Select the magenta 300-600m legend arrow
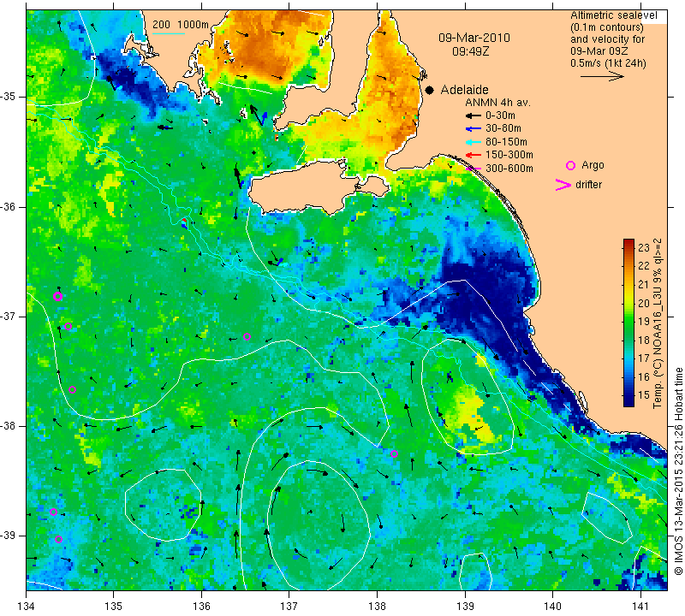 tap(474, 169)
